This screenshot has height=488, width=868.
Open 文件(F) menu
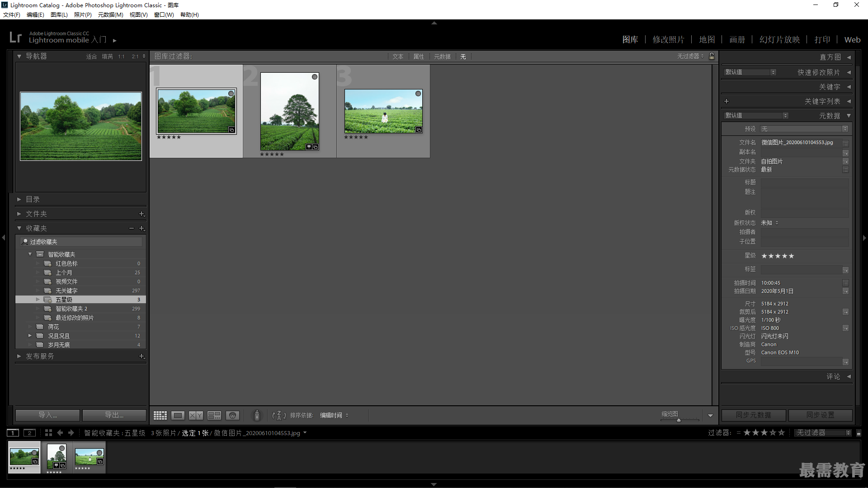[12, 15]
